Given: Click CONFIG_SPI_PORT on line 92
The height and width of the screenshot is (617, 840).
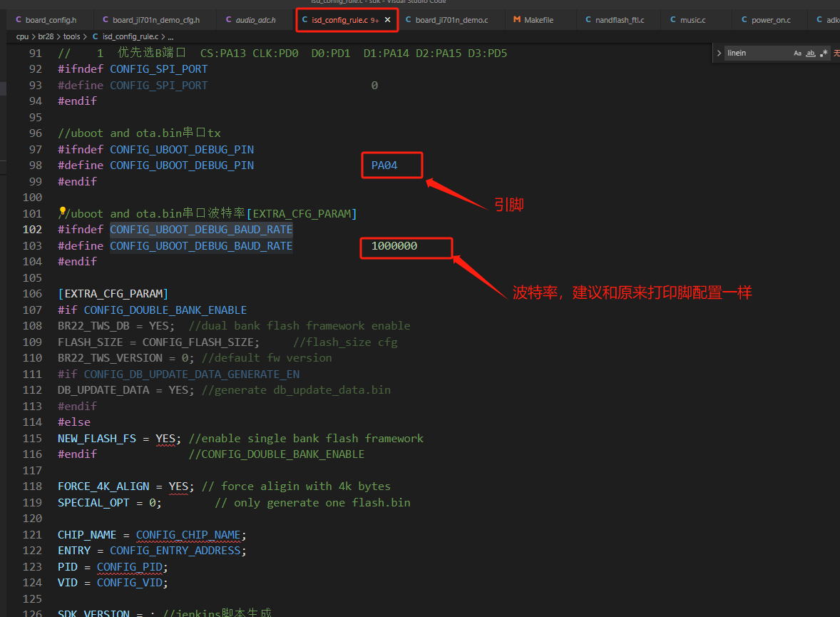Looking at the screenshot, I should 158,68.
